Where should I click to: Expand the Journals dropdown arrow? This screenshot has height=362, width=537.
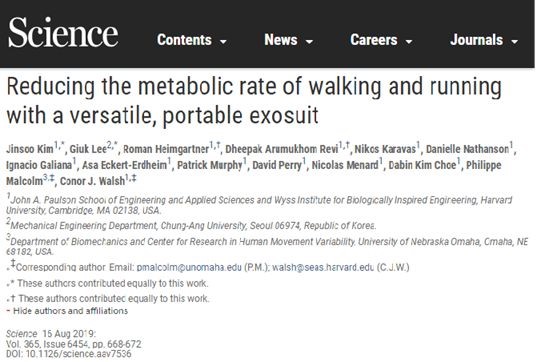(x=514, y=42)
